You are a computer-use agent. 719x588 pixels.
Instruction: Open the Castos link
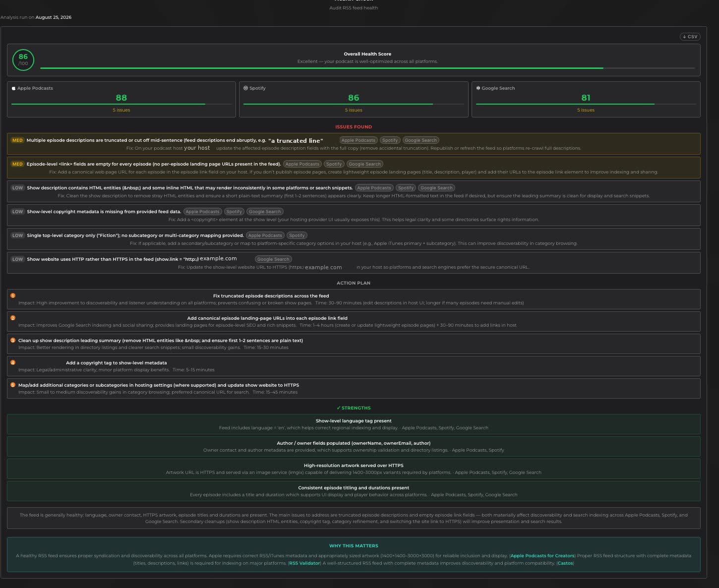[x=565, y=563]
